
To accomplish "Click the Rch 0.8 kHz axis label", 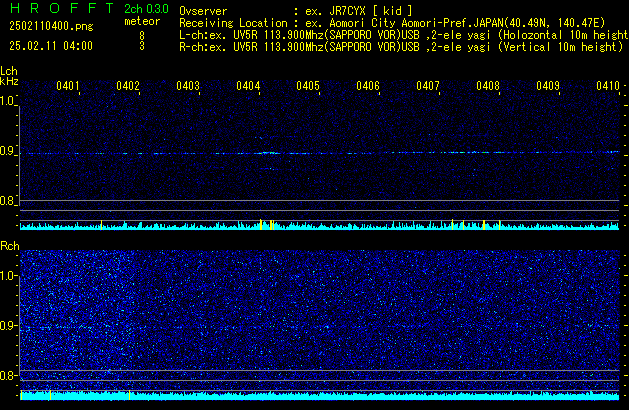I will (7, 376).
